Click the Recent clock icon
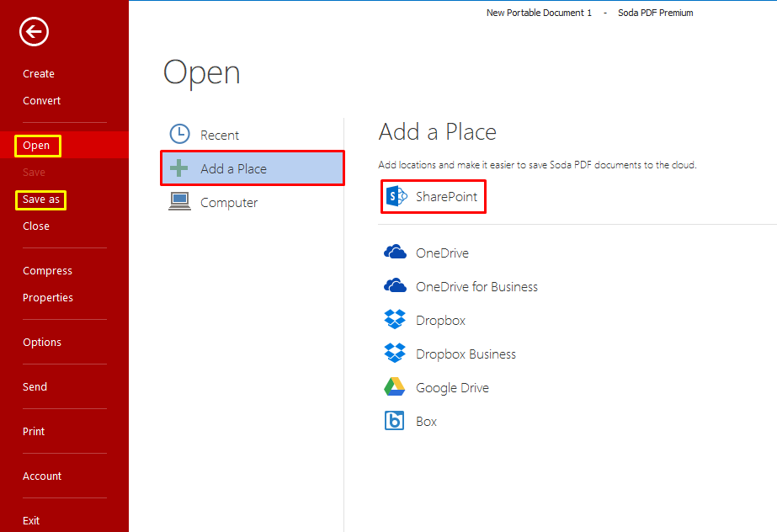777x532 pixels. click(x=179, y=134)
